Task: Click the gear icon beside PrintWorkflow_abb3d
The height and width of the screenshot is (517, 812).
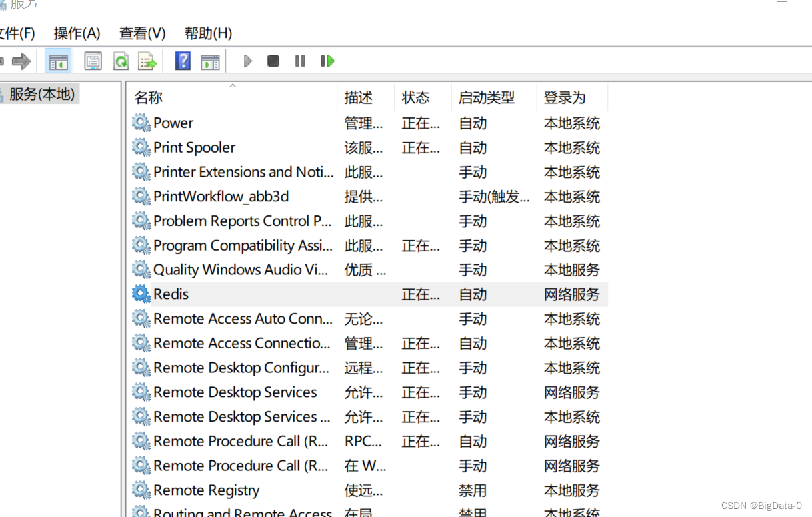Action: tap(141, 197)
